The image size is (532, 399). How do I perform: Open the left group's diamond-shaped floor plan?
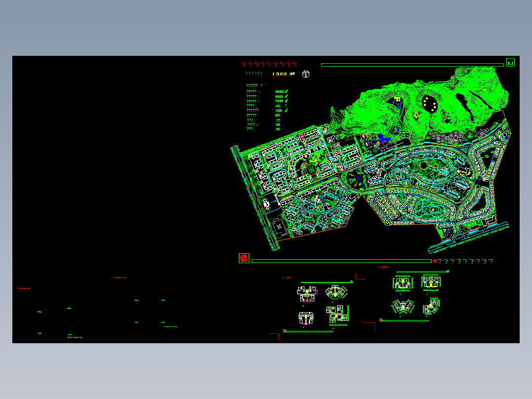[x=336, y=292]
